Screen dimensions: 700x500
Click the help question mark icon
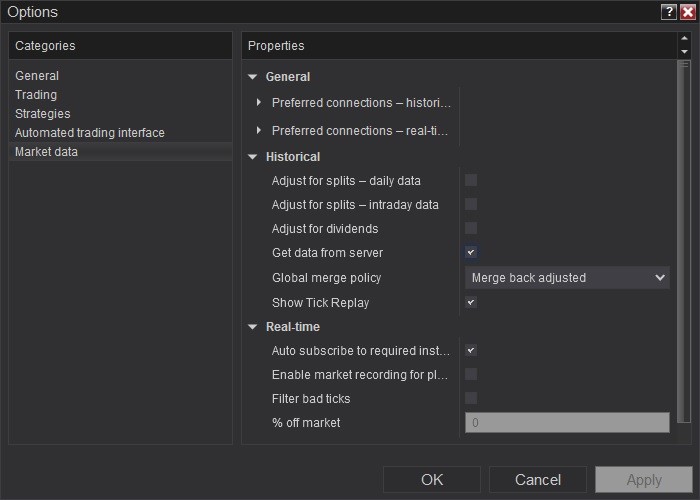[x=669, y=12]
